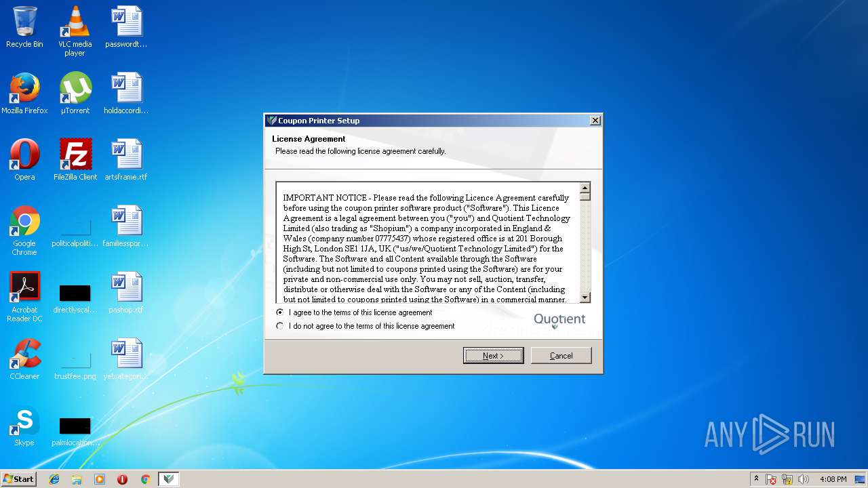Screen dimensions: 868x488
Task: Click the Opera icon in the taskbar
Action: (x=122, y=479)
